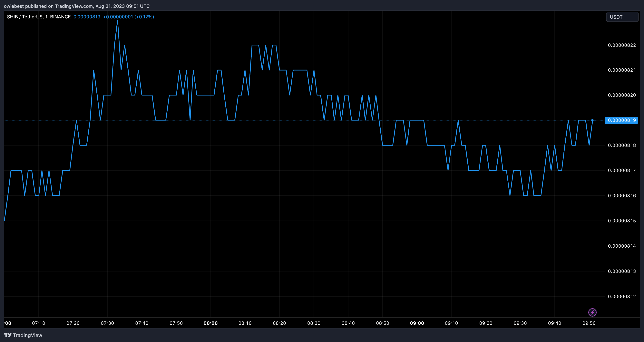Open the USDT currency selector

pos(622,17)
